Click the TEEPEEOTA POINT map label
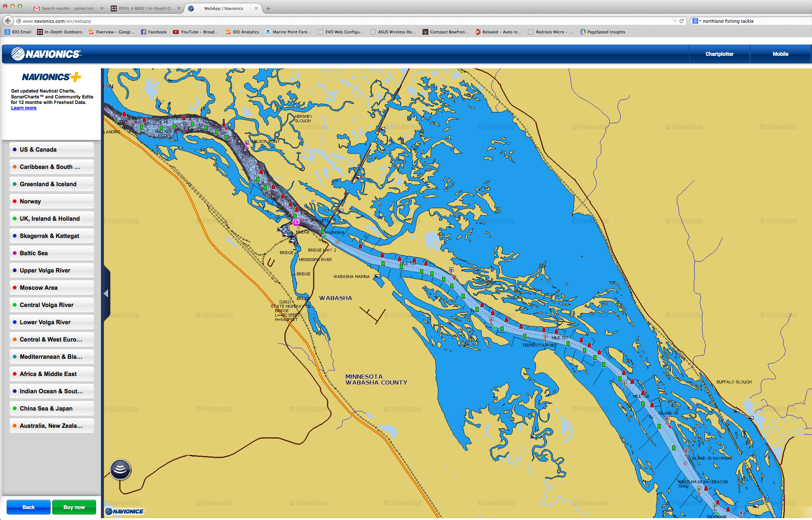The image size is (812, 520). coord(539,345)
